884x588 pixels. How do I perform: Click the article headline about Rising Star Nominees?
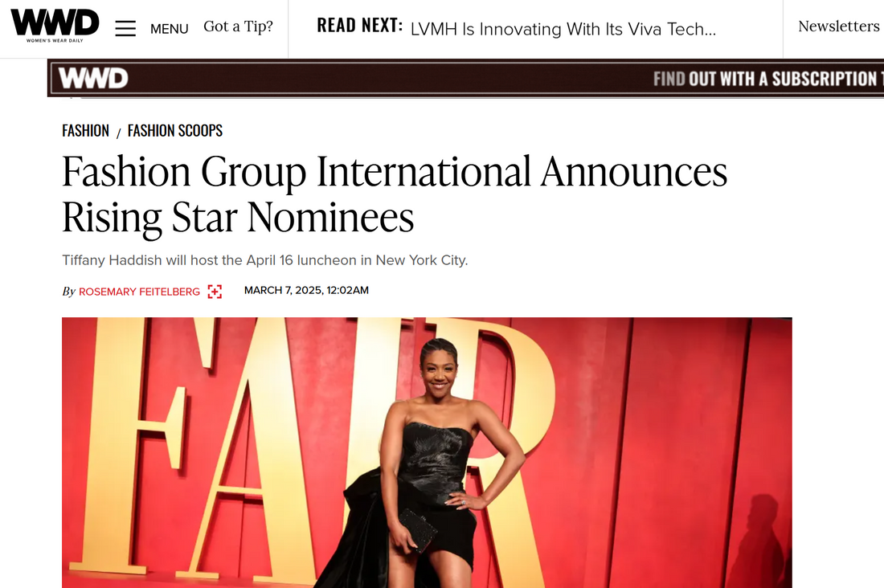pyautogui.click(x=395, y=194)
